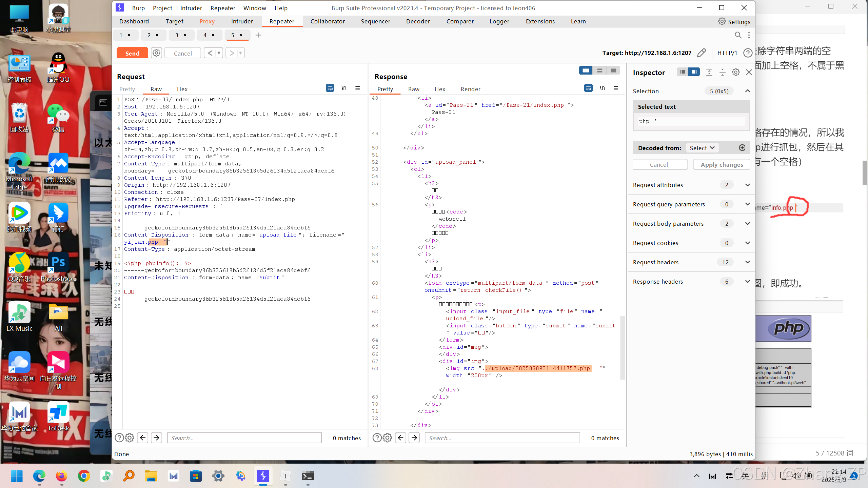Switch to side-by-side Request/Response layout
This screenshot has height=488, width=868.
pos(586,70)
